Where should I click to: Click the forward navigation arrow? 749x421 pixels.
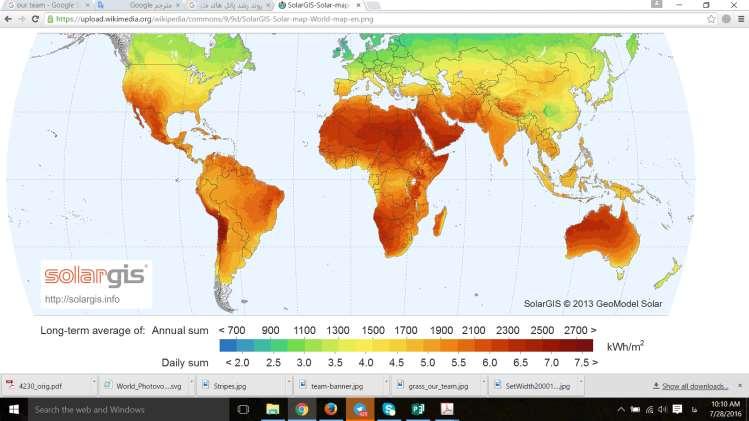coord(21,19)
